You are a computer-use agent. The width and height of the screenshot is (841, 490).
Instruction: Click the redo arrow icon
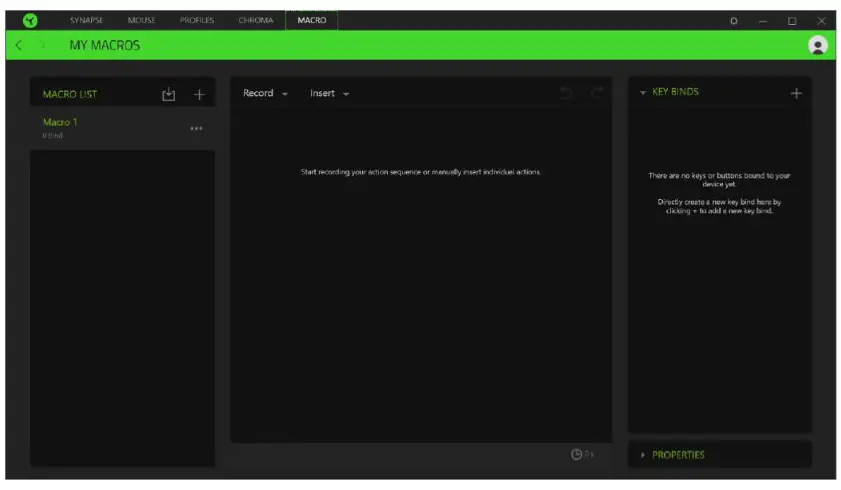coord(597,92)
